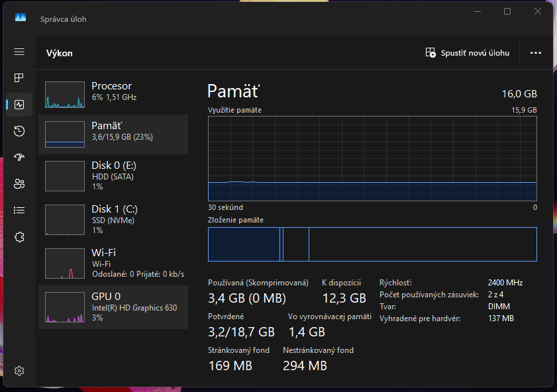This screenshot has height=392, width=557.
Task: Open the Processes page icon
Action: click(19, 78)
